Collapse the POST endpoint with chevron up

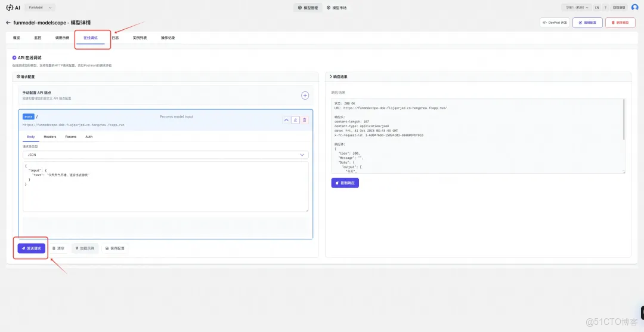click(x=287, y=120)
